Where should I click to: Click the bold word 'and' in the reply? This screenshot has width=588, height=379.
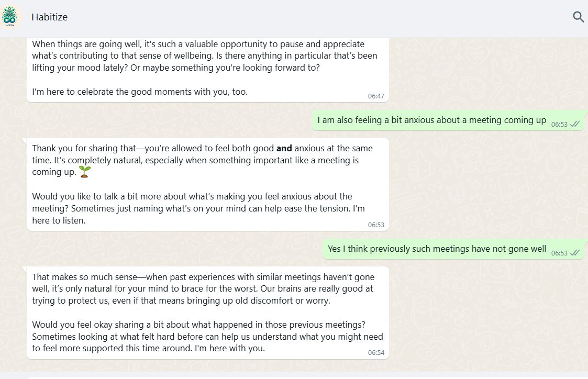coord(284,149)
